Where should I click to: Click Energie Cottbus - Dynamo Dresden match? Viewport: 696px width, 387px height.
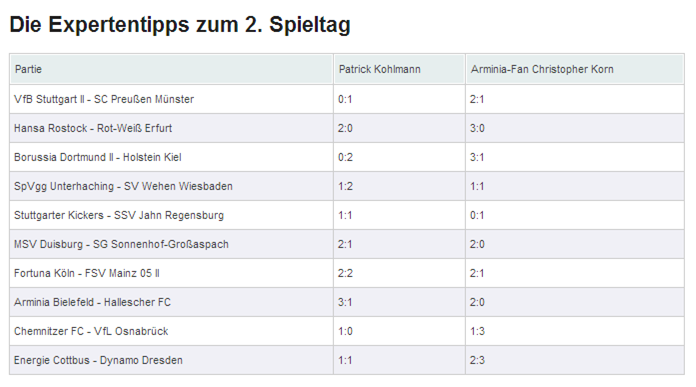click(x=98, y=360)
